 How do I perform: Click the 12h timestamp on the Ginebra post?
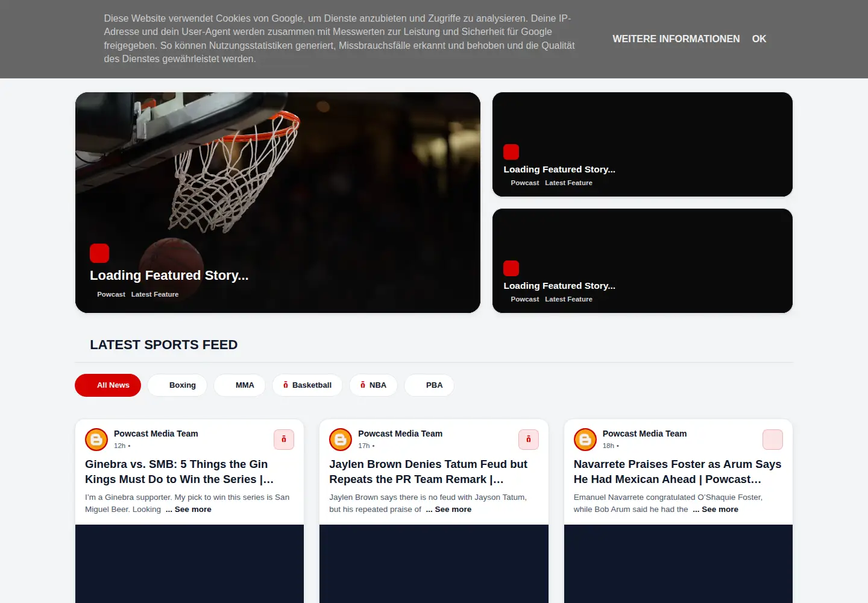click(x=120, y=446)
